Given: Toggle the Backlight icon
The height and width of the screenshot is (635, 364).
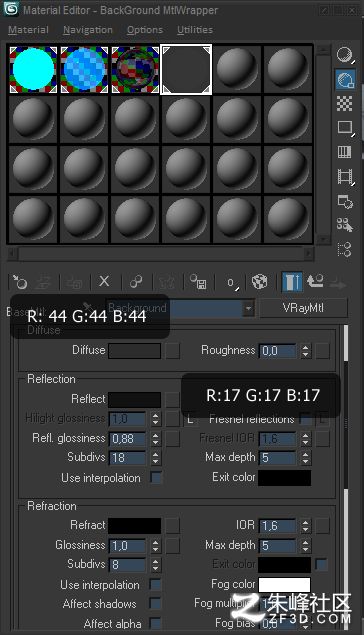Looking at the screenshot, I should [345, 79].
